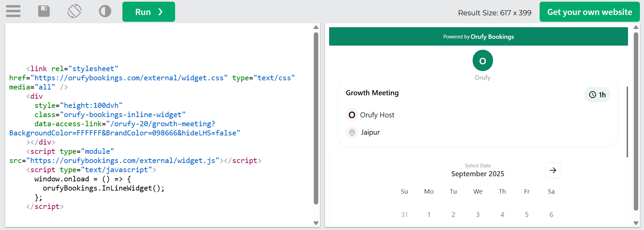
Task: Open the hamburger menu icon
Action: click(x=13, y=11)
